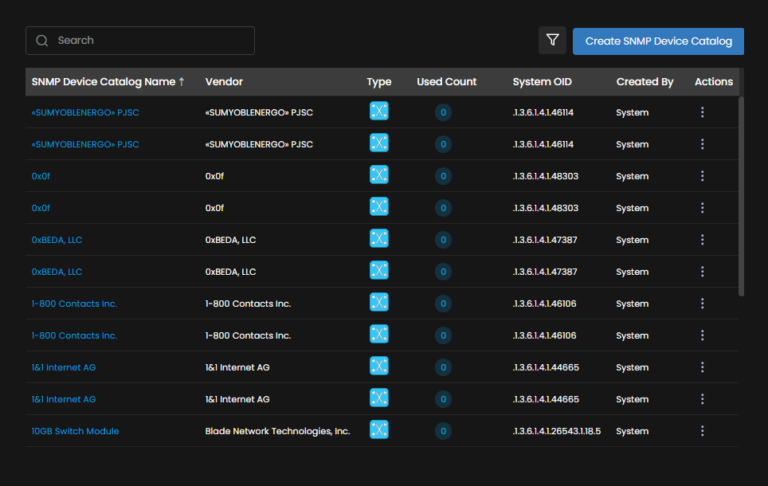Open the first «SUMYOBLENERGO» PJSC catalog link
Viewport: 768px width, 486px height.
(85, 113)
